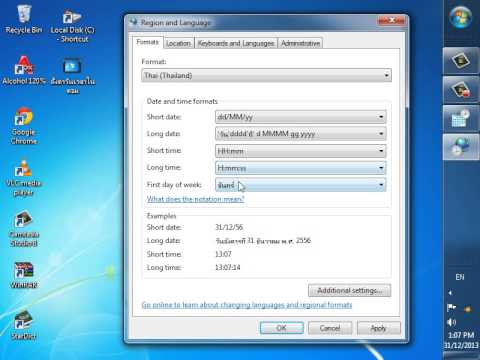Click the Action Center flag icon
This screenshot has height=360, width=480.
coord(451,307)
